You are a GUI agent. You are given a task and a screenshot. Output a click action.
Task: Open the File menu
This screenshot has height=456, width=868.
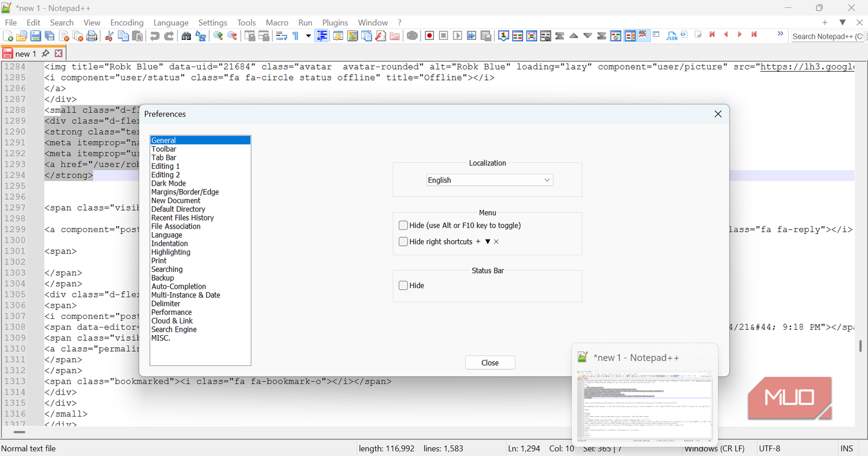point(11,23)
